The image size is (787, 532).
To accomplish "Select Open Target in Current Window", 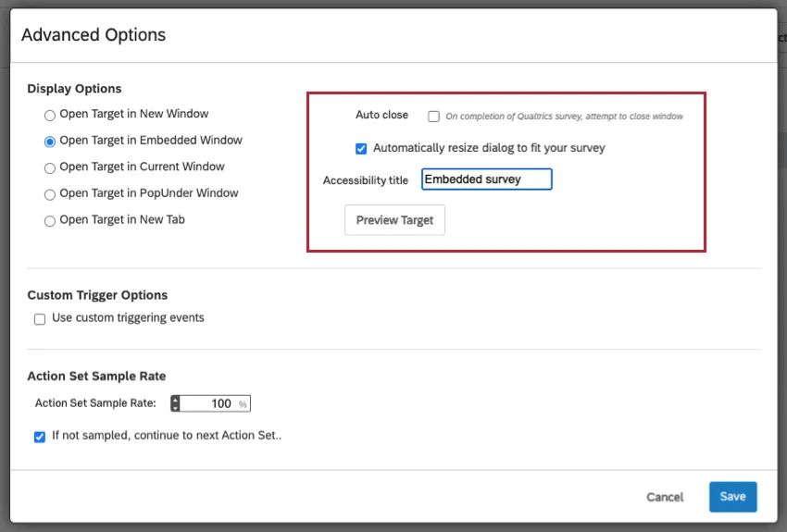I will [x=50, y=167].
